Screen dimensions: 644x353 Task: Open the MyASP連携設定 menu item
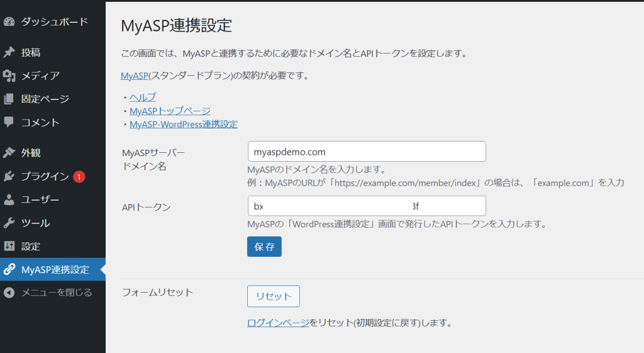55,270
